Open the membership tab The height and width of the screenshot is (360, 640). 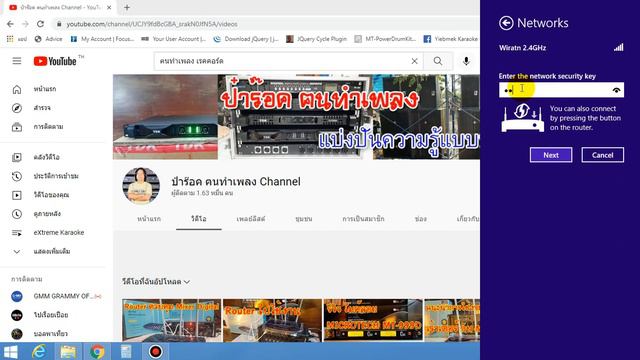click(363, 219)
